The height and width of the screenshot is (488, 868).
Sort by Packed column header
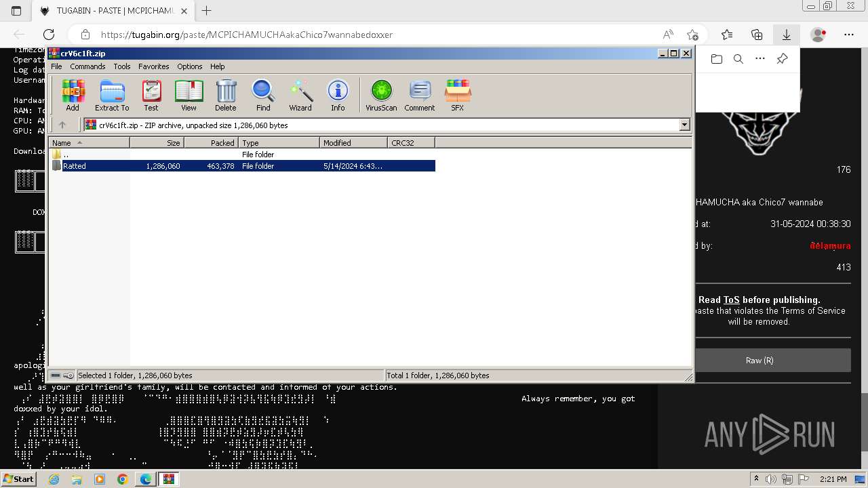211,142
